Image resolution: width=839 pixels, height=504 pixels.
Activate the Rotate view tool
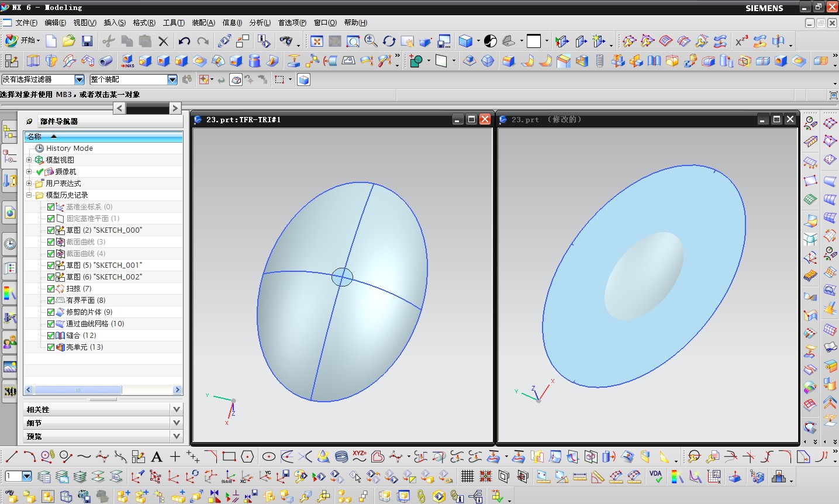(x=389, y=41)
